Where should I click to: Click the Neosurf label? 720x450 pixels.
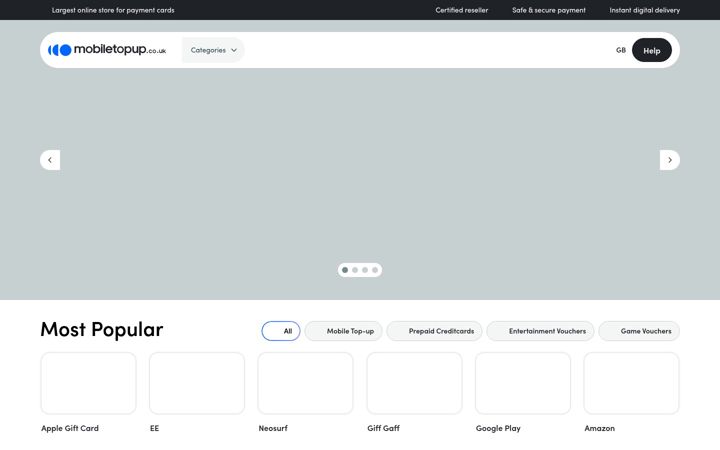tap(273, 428)
